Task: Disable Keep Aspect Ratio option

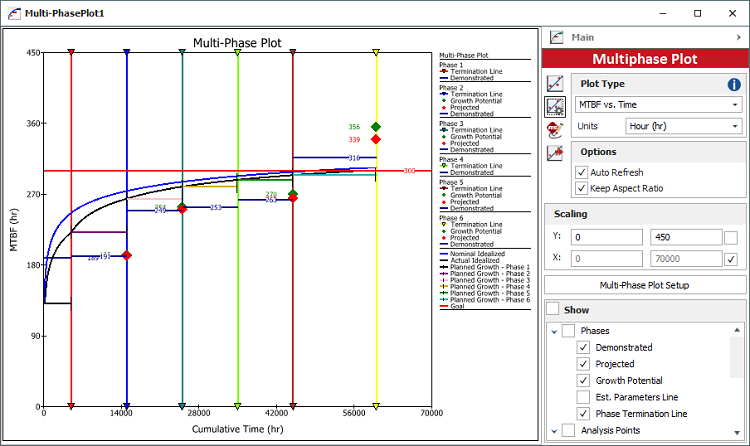Action: [583, 188]
